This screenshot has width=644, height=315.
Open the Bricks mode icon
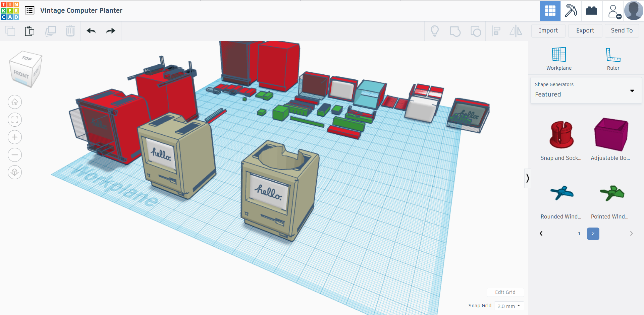pos(592,11)
